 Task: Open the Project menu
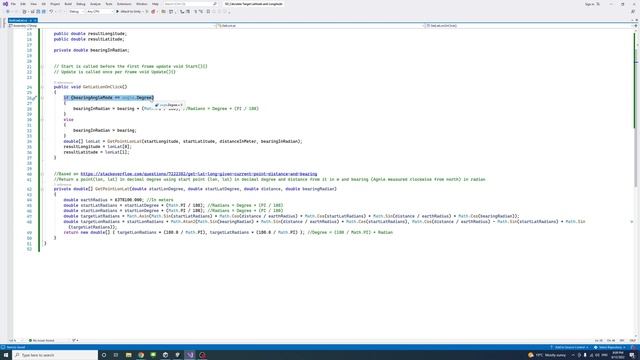pyautogui.click(x=55, y=4)
